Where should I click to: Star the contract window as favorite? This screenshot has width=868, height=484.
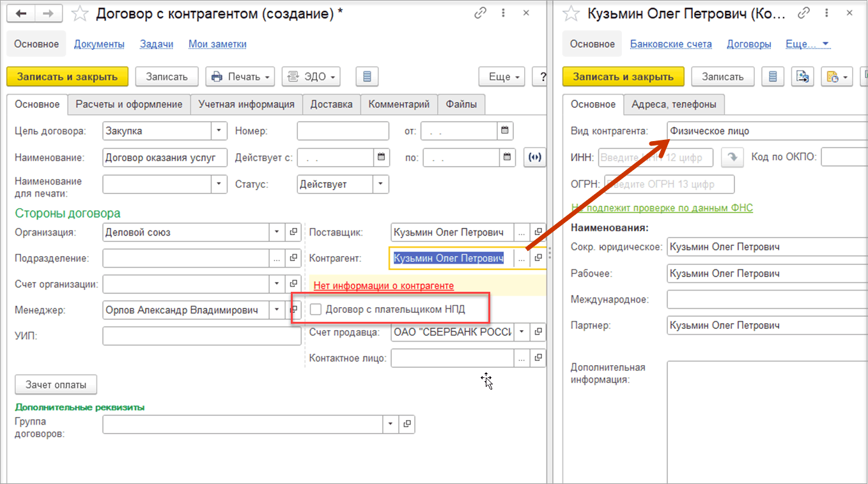click(x=79, y=13)
